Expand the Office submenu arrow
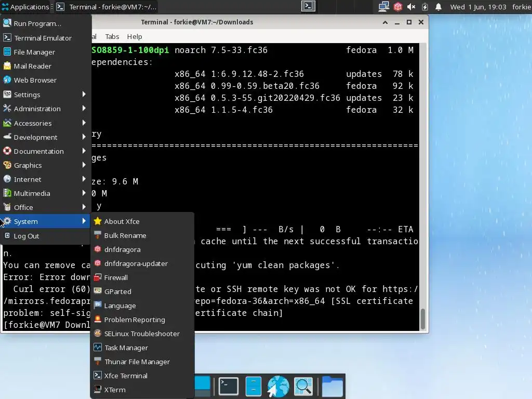This screenshot has width=532, height=399. 84,207
